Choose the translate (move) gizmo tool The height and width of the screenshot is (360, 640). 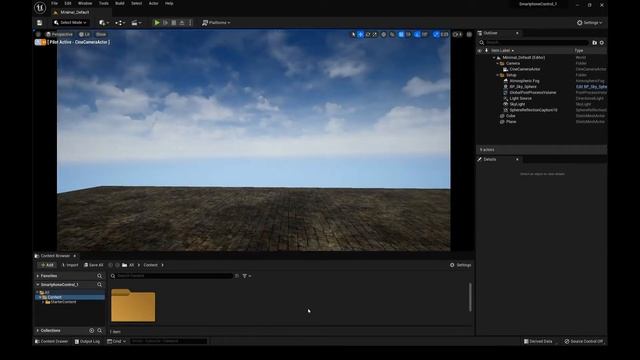[361, 35]
